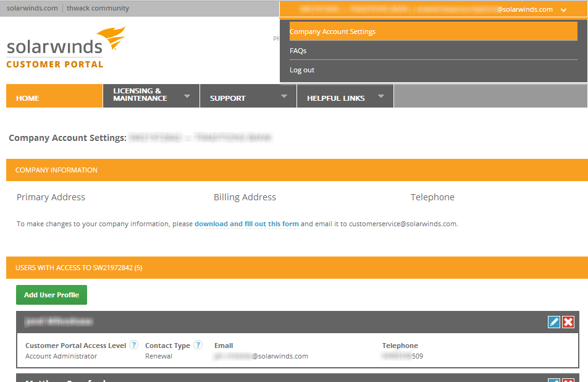Viewport: 588px width, 382px height.
Task: Expand the account dropdown in the top bar
Action: (x=563, y=10)
